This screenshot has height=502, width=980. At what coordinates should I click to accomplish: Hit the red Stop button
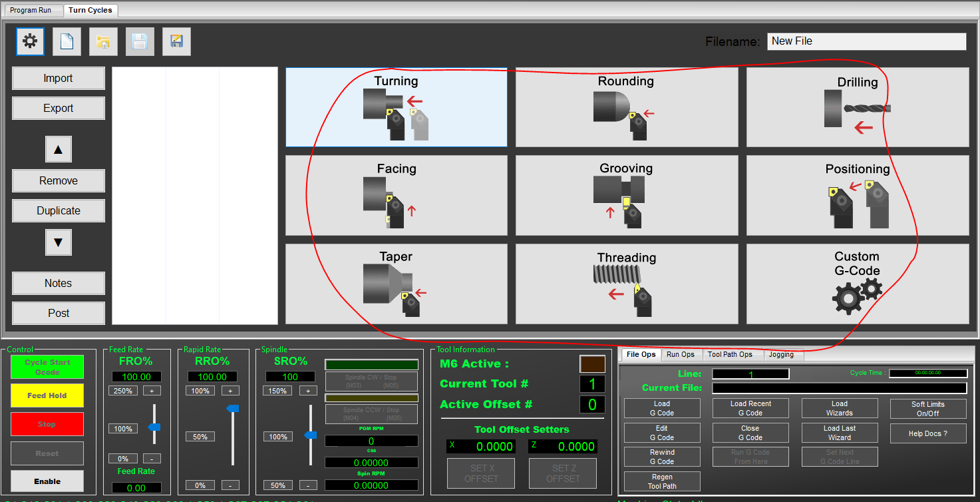coord(47,424)
